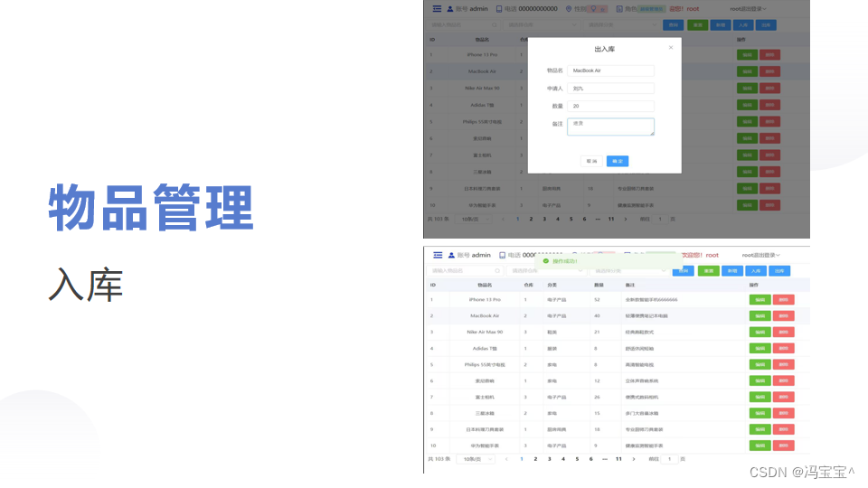Click the search magnifier icon in the dialog screenshot
The image size is (868, 488).
click(495, 25)
